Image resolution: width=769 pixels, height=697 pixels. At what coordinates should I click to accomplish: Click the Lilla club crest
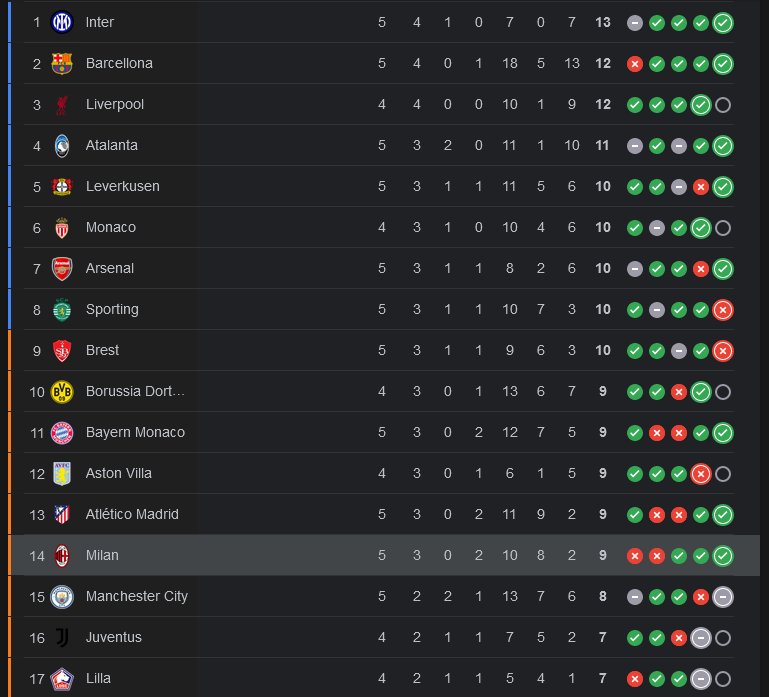[62, 679]
